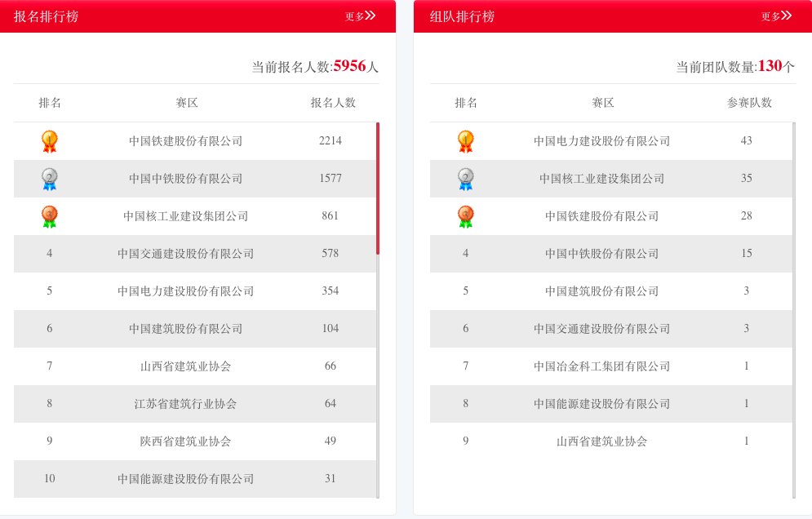The height and width of the screenshot is (519, 812).
Task: Select 中国中铁股份有限公司 row with 1577 registrations
Action: pos(186,179)
